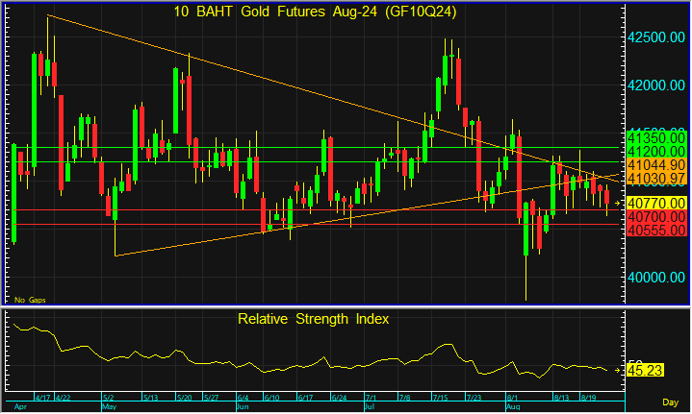This screenshot has width=692, height=414.
Task: Select the 41200.00 green price label
Action: (x=654, y=150)
